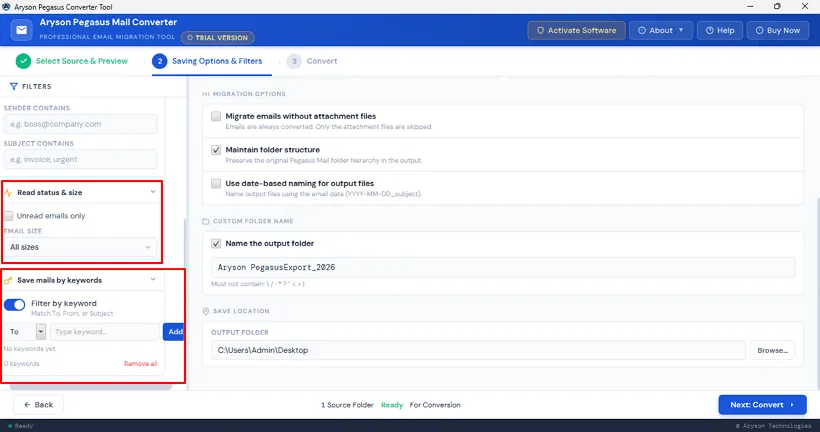Image resolution: width=820 pixels, height=432 pixels.
Task: Collapse the Save mails by keywords section
Action: (x=153, y=279)
